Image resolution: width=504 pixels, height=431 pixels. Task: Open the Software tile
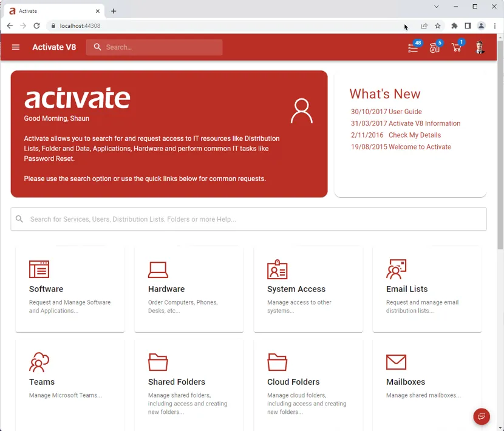70,289
